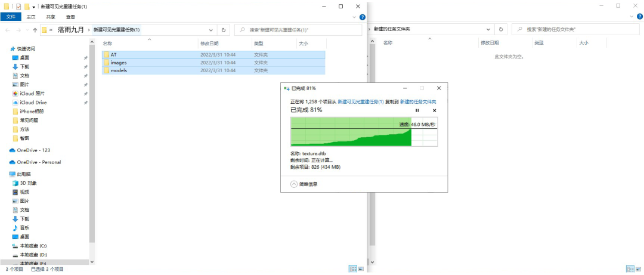Expand right window ribbon using chevron
644x275 pixels.
click(633, 17)
